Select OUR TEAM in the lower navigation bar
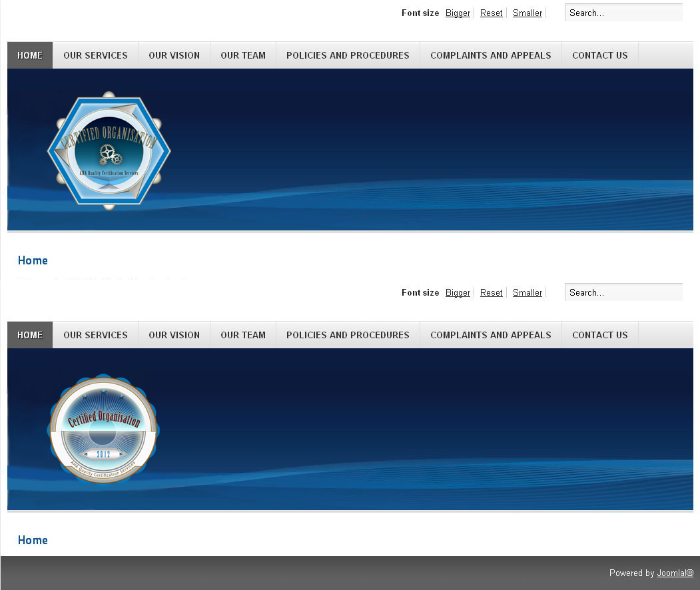700x590 pixels. click(x=243, y=335)
